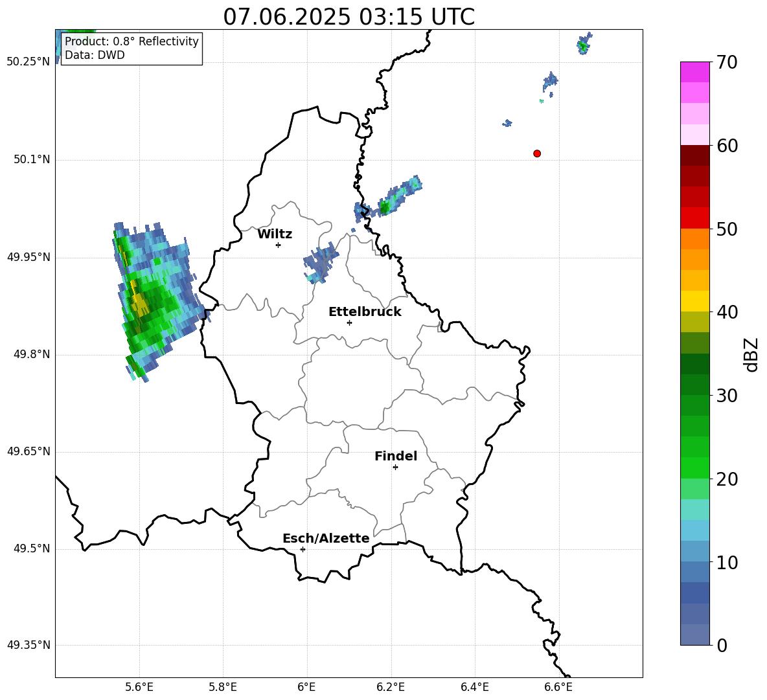
Task: Click the dBZ colorbar axis label
Action: point(752,354)
